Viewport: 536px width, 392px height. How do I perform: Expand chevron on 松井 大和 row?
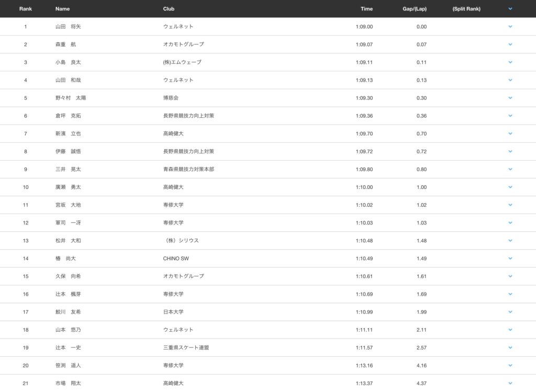pyautogui.click(x=510, y=241)
